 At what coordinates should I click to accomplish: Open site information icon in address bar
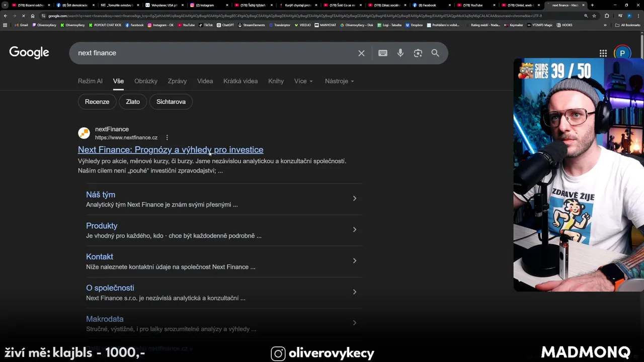(43, 16)
